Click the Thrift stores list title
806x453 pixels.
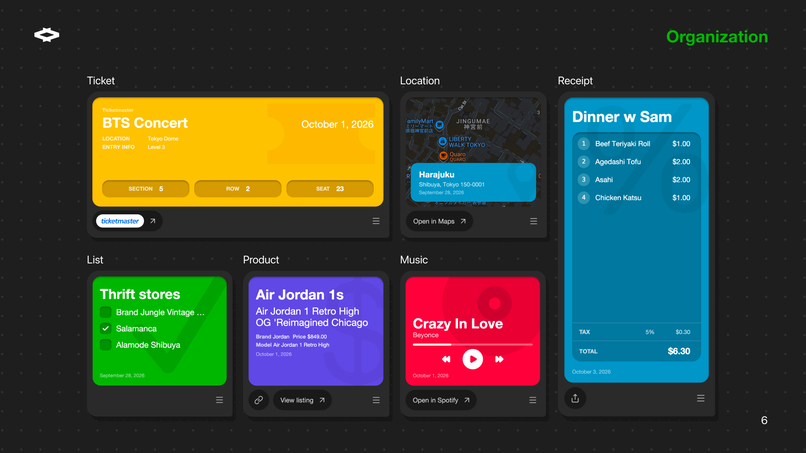[x=140, y=294]
